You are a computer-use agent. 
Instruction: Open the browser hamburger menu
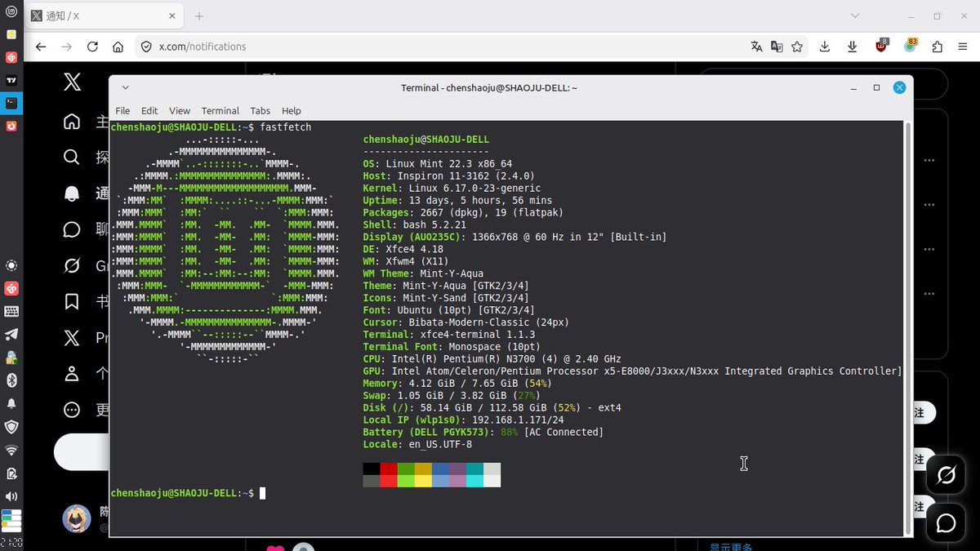pyautogui.click(x=962, y=47)
